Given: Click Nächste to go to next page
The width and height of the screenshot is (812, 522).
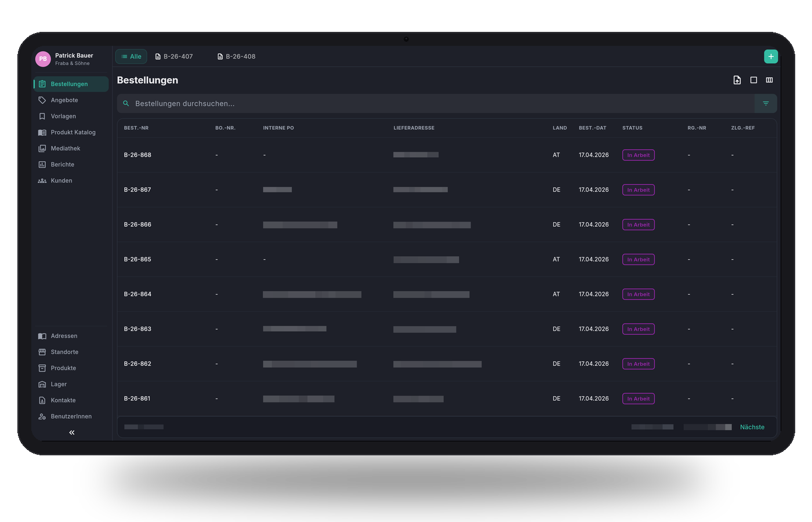Looking at the screenshot, I should tap(752, 427).
